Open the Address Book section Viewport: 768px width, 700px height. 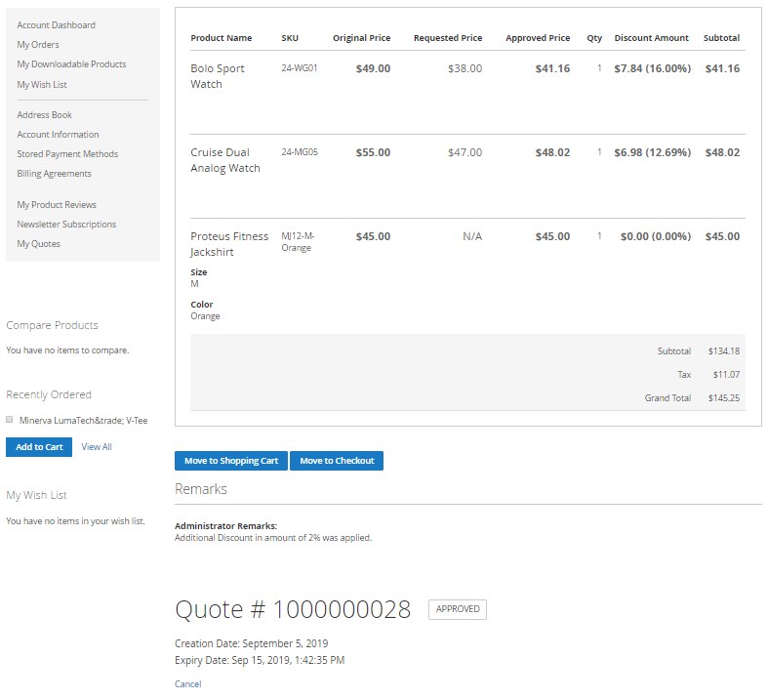point(45,115)
